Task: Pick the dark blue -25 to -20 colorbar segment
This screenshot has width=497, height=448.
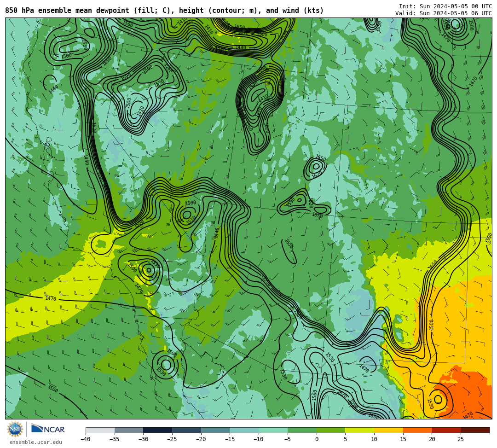Action: click(187, 430)
